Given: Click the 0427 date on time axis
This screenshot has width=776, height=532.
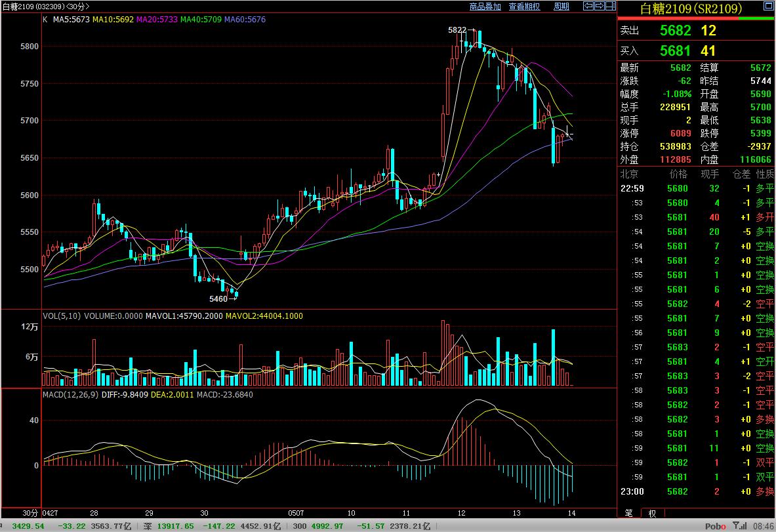Looking at the screenshot, I should tap(51, 513).
